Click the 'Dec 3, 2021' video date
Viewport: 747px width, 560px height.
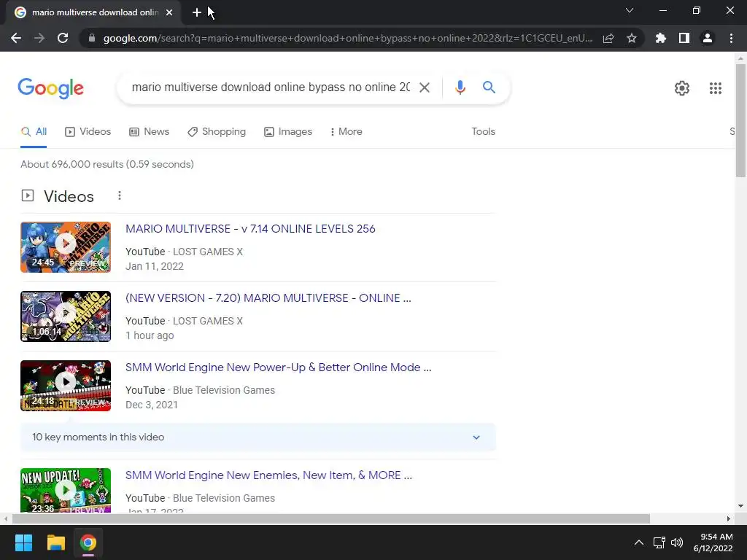coord(152,405)
